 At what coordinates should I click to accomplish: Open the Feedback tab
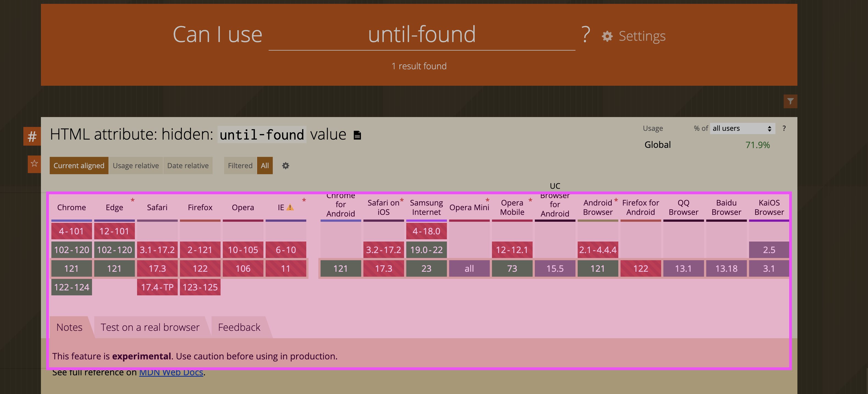coord(239,327)
